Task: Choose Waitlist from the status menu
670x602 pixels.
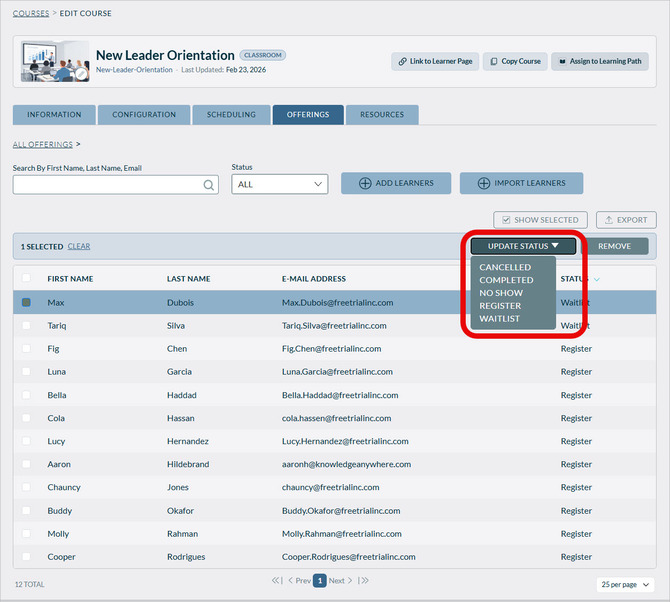Action: coord(500,319)
